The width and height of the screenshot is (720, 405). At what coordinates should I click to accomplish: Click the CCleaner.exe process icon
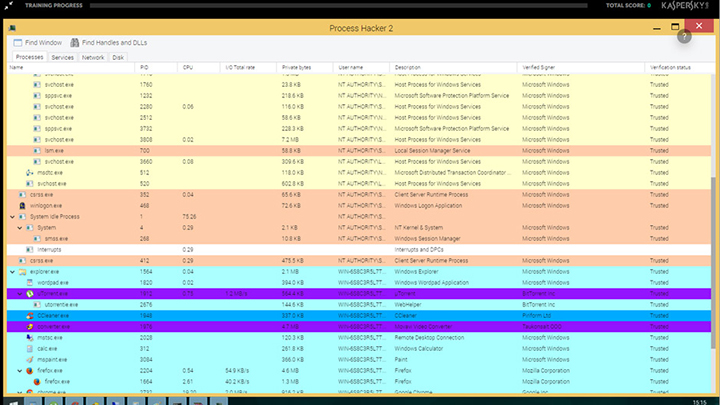[30, 315]
